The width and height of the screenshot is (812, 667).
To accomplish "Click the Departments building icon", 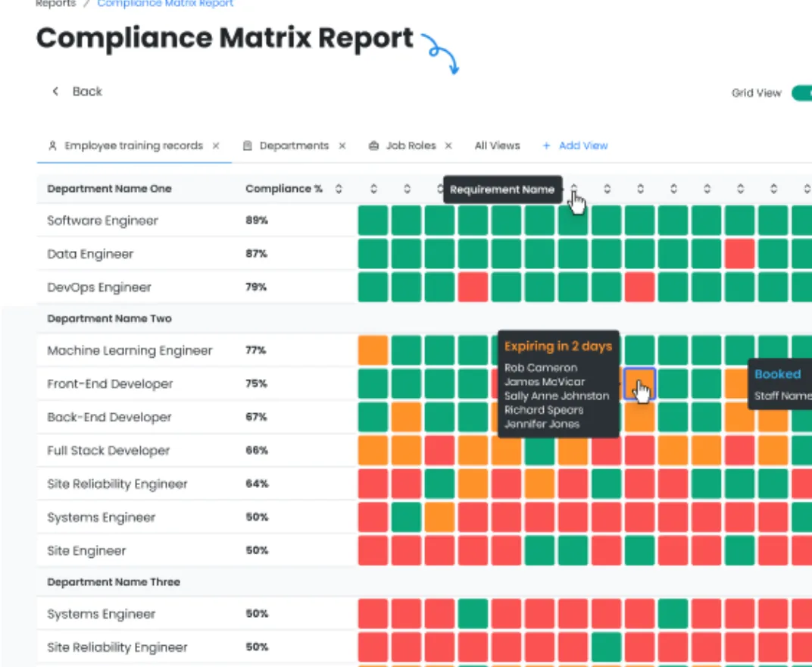I will pyautogui.click(x=248, y=146).
